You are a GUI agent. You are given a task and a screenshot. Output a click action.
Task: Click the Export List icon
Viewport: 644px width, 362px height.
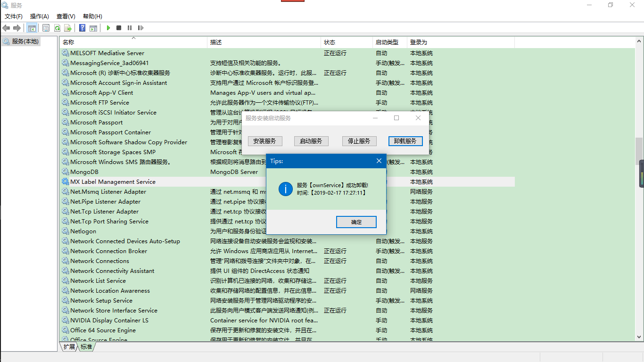pos(67,28)
